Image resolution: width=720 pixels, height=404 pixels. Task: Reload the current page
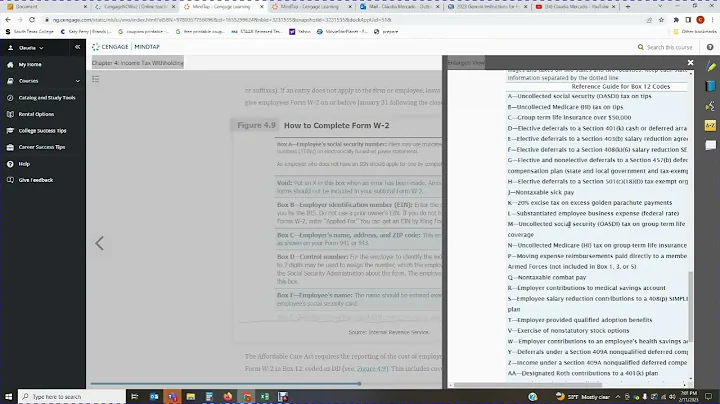pyautogui.click(x=32, y=20)
